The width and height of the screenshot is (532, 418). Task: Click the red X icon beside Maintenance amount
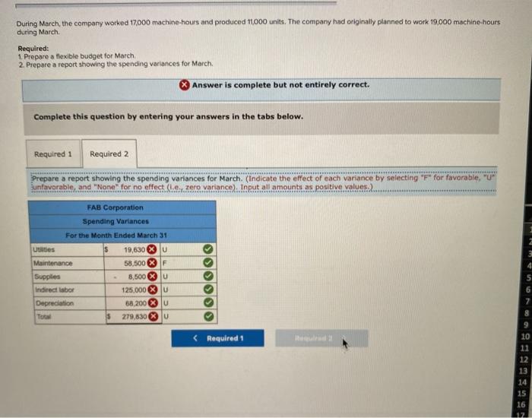point(152,263)
